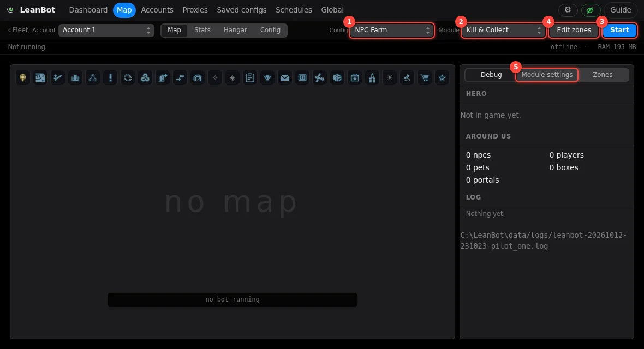Viewport: 644px width, 349px height.
Task: Click the three linked nodes icon
Action: click(93, 77)
